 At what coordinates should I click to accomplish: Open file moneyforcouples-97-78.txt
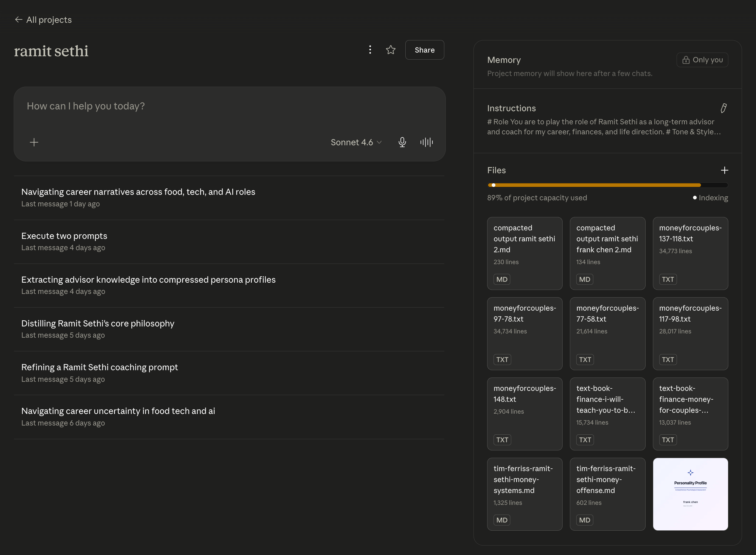525,334
